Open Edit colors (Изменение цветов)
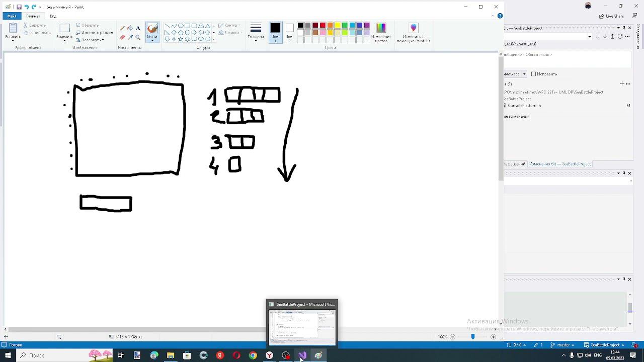Viewport: 644px width, 362px height. point(381,32)
